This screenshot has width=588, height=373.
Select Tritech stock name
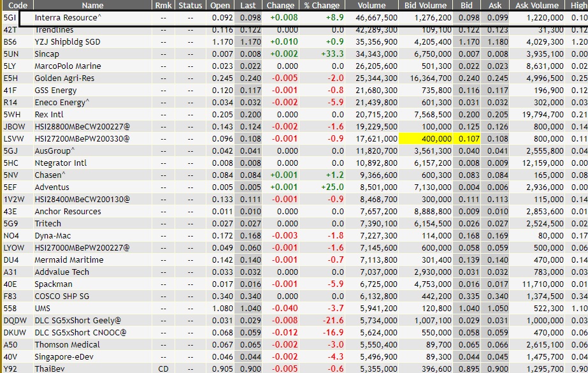pyautogui.click(x=48, y=224)
